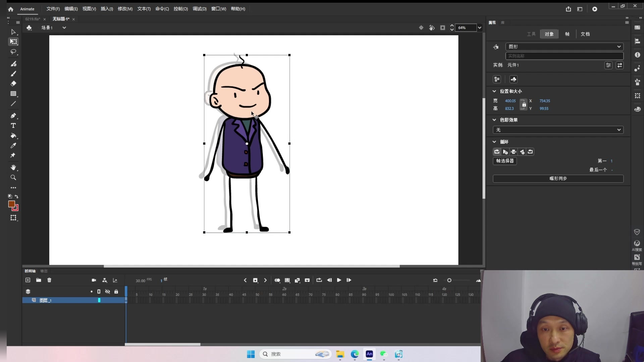Select the Pen tool
The width and height of the screenshot is (644, 362).
coord(13,116)
